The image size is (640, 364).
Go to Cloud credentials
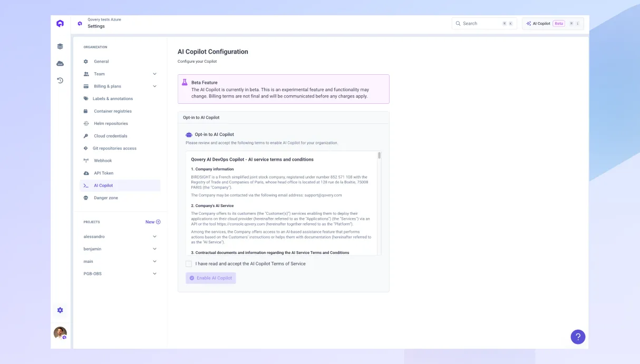click(x=120, y=136)
